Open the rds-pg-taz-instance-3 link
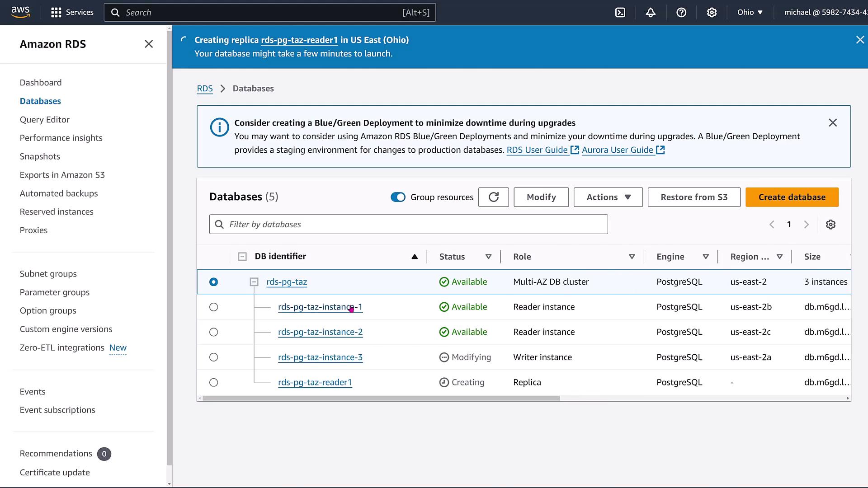This screenshot has width=868, height=488. [x=320, y=357]
